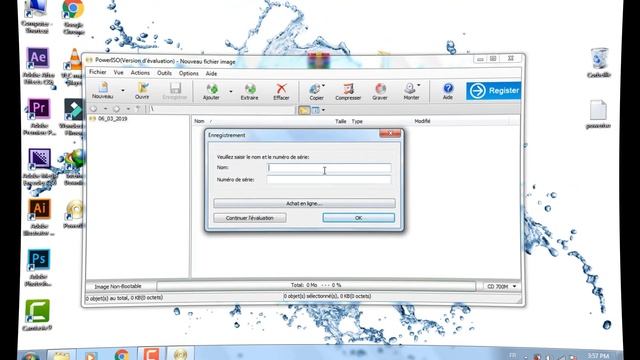Open the Actions menu
The height and width of the screenshot is (360, 640).
coord(140,73)
